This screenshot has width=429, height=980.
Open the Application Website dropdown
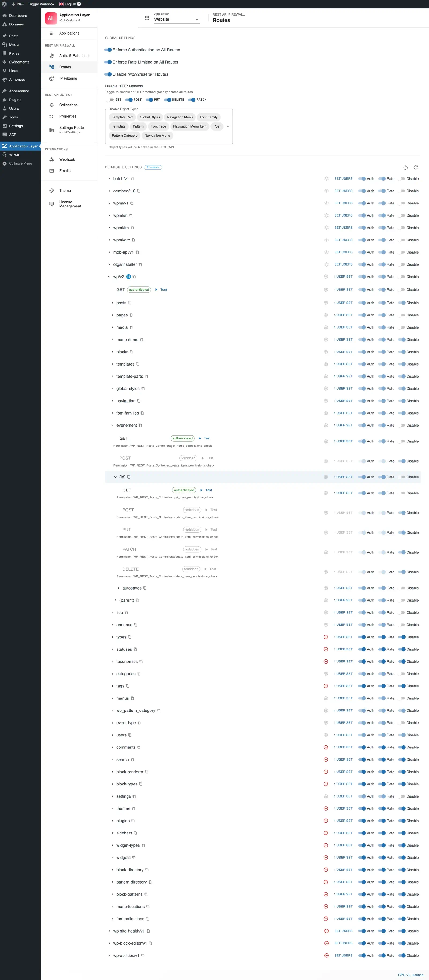(x=177, y=19)
